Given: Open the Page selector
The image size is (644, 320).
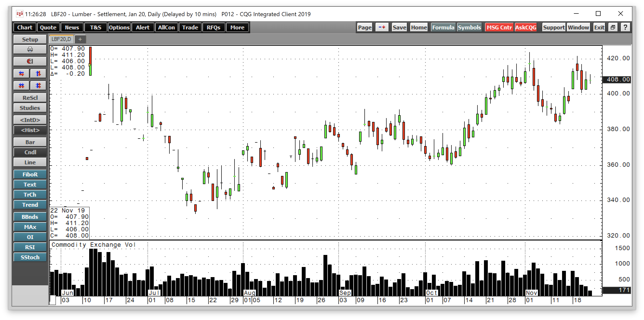Looking at the screenshot, I should tap(364, 27).
